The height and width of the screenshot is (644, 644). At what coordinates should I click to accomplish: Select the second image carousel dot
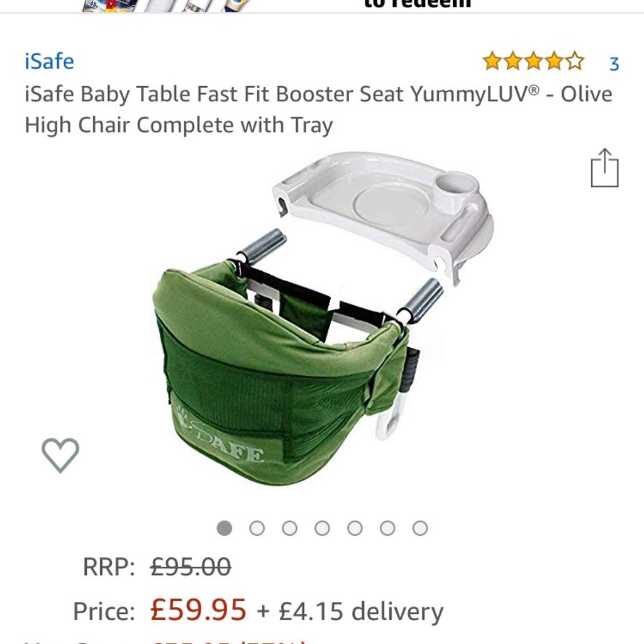tap(257, 528)
